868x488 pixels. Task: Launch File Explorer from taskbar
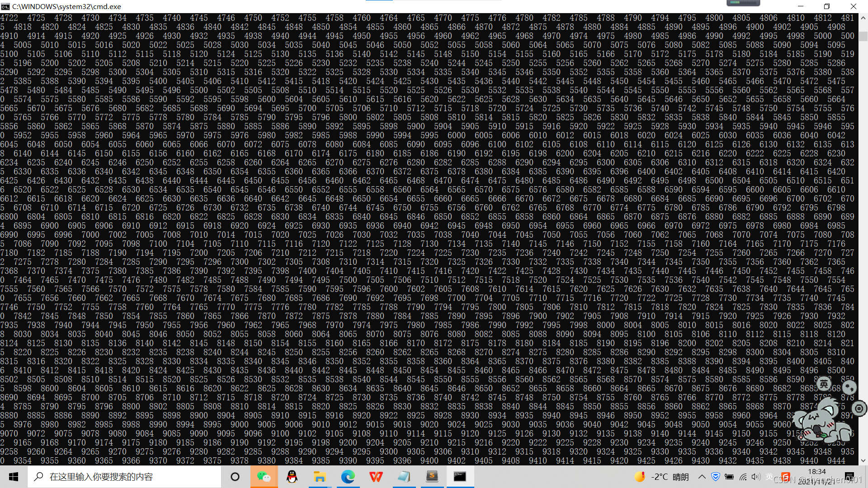coord(320,477)
